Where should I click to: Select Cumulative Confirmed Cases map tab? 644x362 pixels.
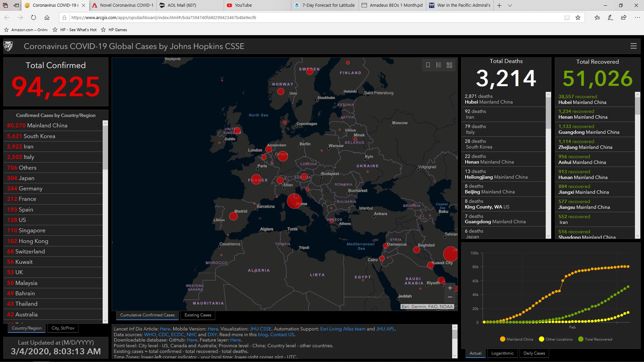147,315
